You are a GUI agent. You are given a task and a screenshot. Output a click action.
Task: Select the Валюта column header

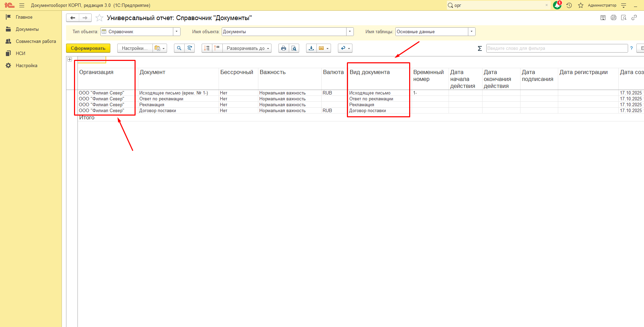(334, 79)
